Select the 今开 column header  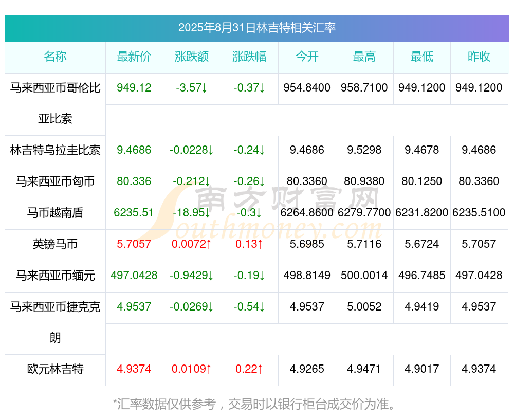[x=307, y=57]
